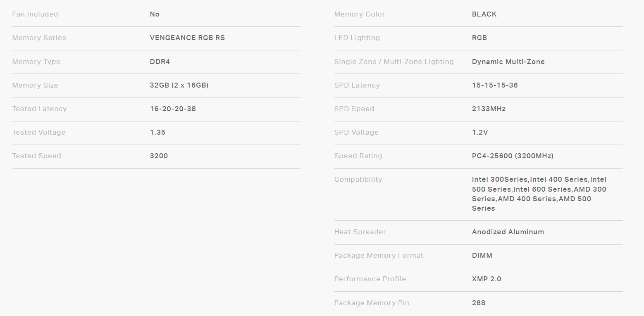
Task: Click the Compatibility series list text
Action: pos(539,194)
